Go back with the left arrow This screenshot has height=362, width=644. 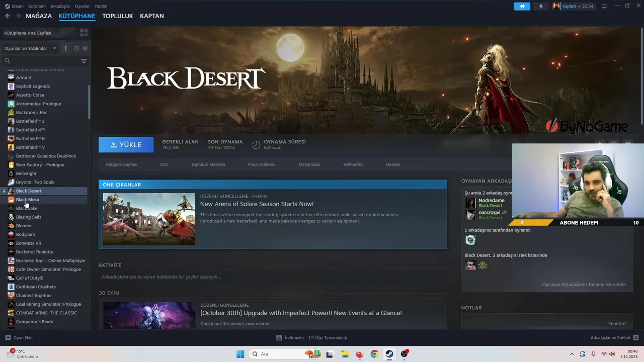click(x=8, y=16)
